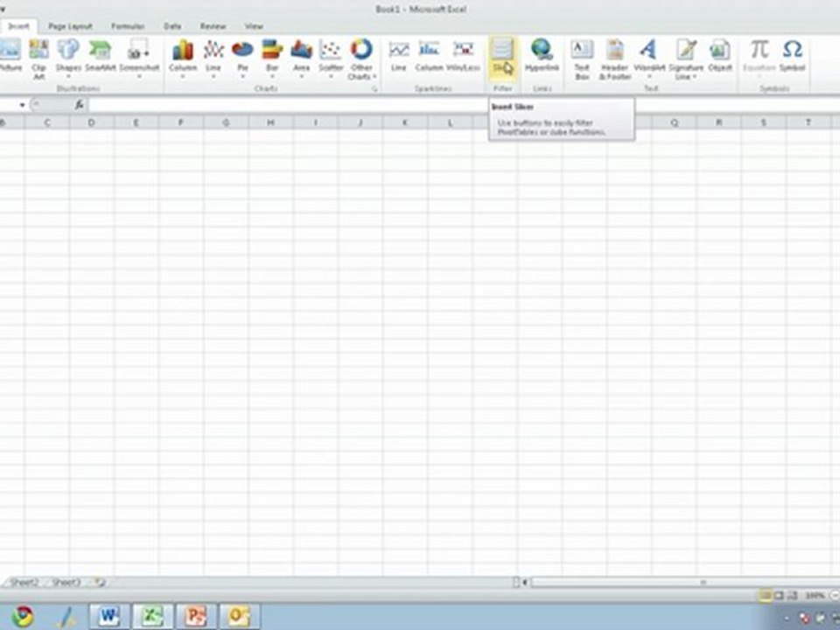Insert a Win/Loss sparkline
840x630 pixels.
pyautogui.click(x=464, y=56)
